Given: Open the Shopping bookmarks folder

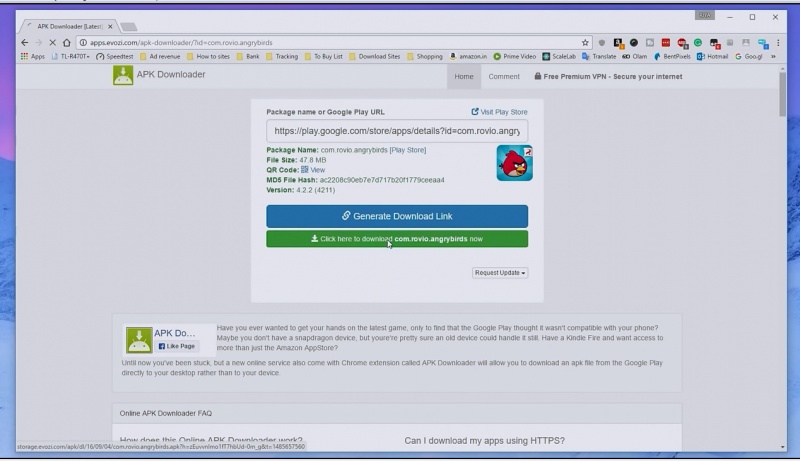Looking at the screenshot, I should (x=424, y=57).
